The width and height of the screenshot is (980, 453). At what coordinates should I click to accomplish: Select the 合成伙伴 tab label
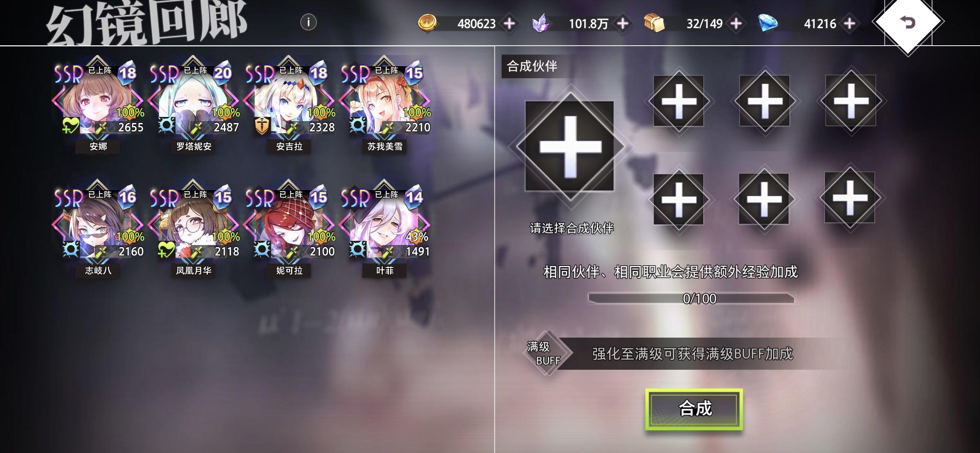point(532,66)
